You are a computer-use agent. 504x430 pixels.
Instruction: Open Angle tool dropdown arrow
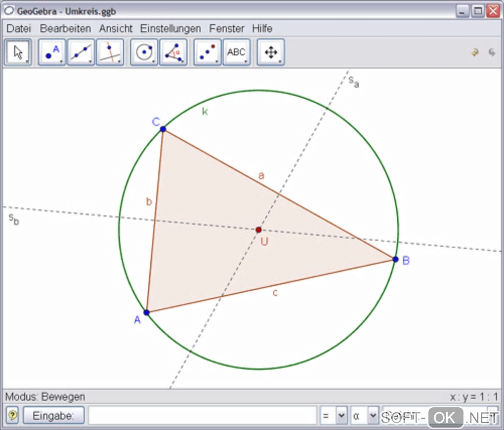182,61
